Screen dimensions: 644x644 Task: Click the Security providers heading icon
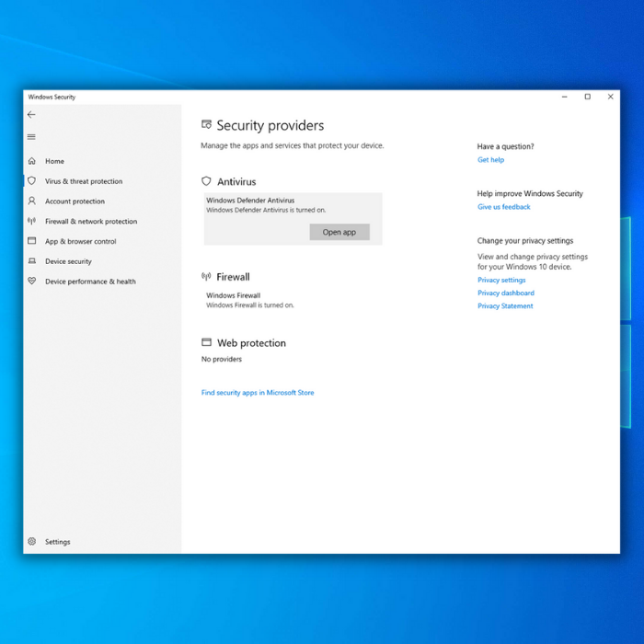pyautogui.click(x=206, y=124)
